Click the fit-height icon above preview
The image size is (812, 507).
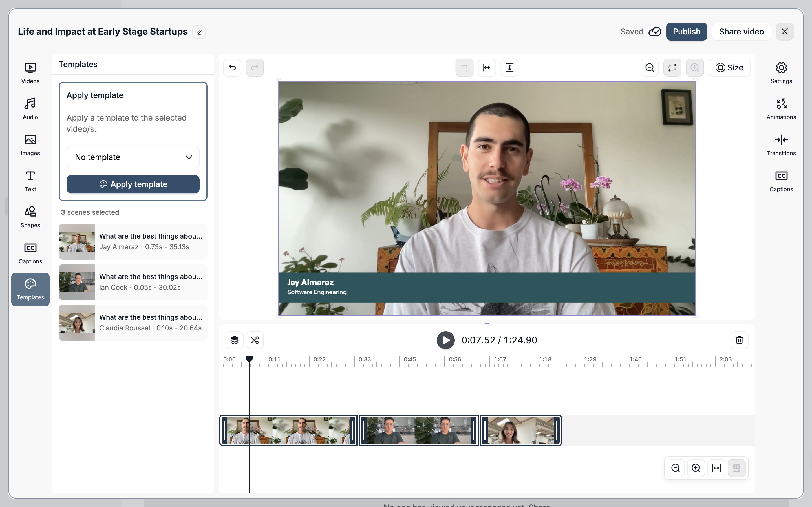509,68
